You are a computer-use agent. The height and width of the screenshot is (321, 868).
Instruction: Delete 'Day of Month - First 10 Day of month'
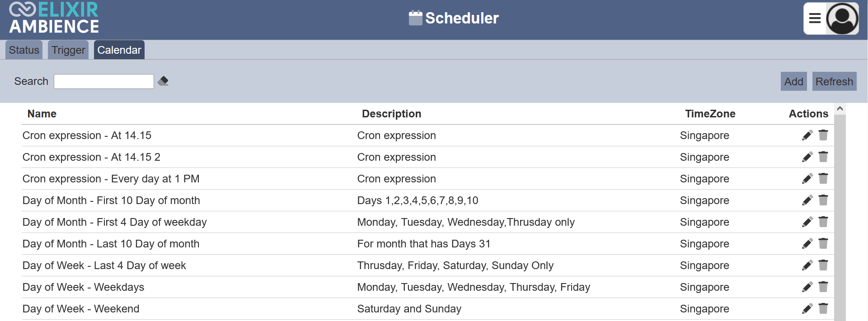coord(823,200)
